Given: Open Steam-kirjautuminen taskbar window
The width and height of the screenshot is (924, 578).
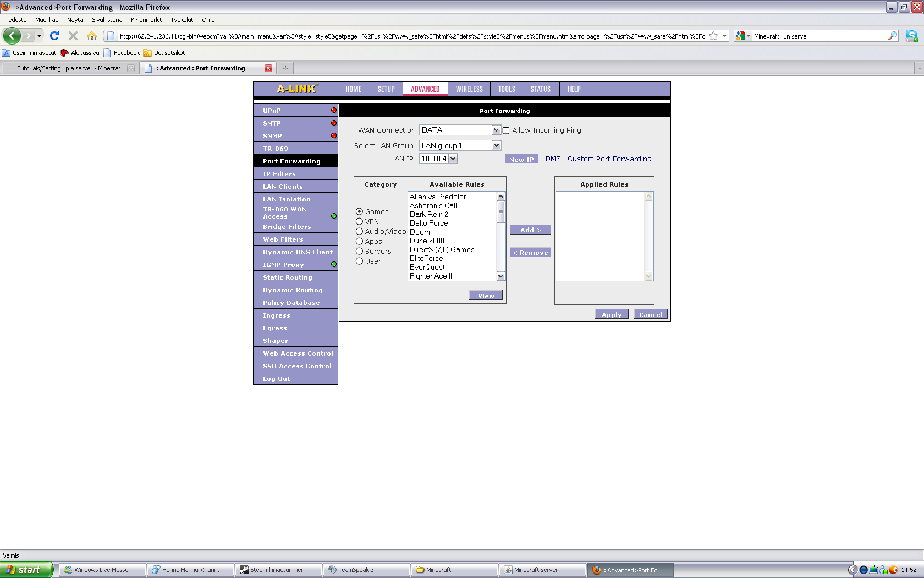Looking at the screenshot, I should 278,570.
